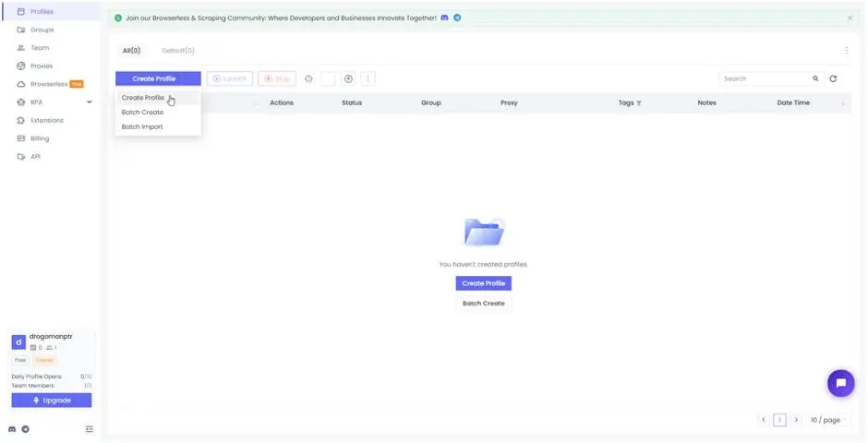868x443 pixels.
Task: Click page number 1
Action: 779,420
